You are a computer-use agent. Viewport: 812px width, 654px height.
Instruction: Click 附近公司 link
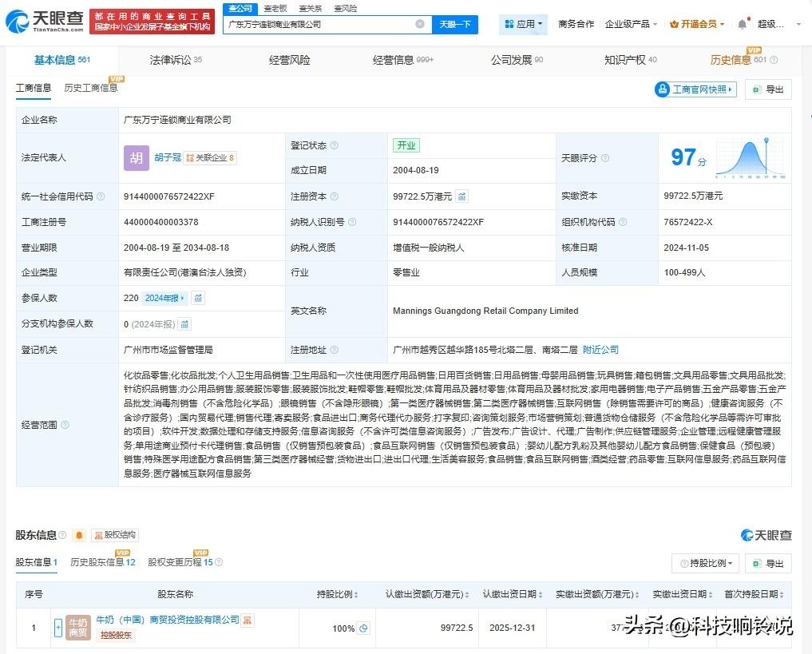[x=600, y=350]
